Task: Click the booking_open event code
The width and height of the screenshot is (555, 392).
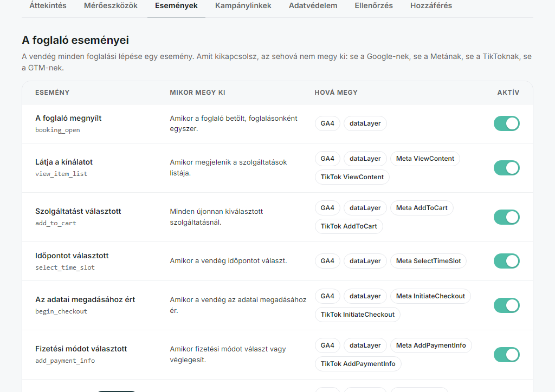Action: (57, 130)
